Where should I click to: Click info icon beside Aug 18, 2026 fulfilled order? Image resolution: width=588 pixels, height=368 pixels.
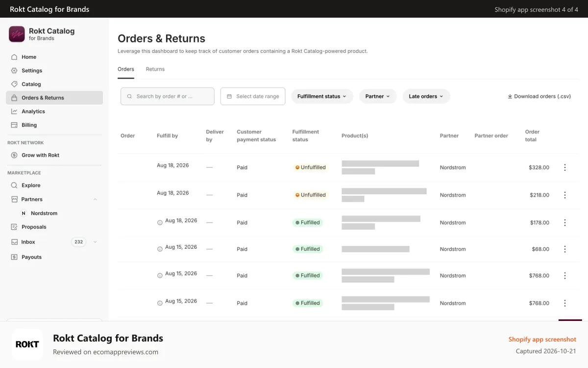point(160,223)
